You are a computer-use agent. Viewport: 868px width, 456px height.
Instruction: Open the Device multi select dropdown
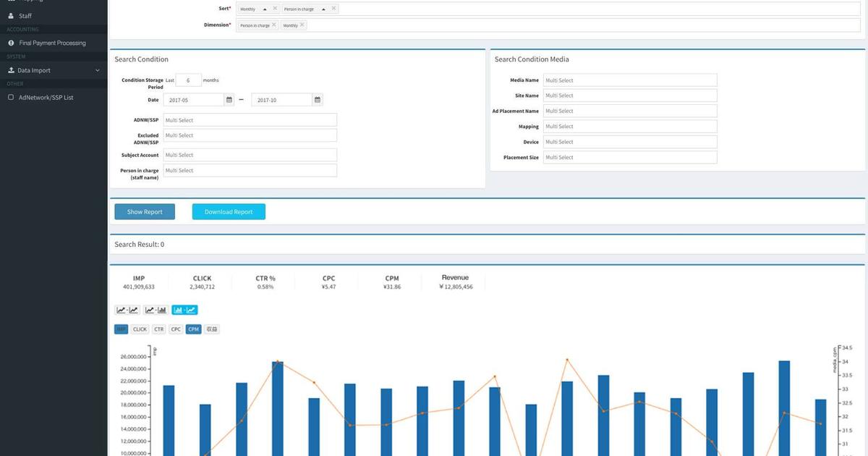coord(629,142)
